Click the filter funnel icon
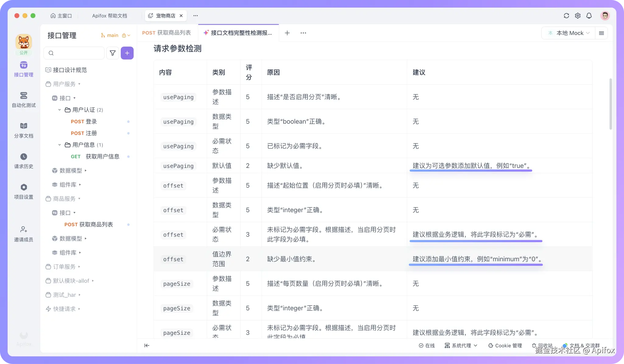This screenshot has width=624, height=364. 113,53
